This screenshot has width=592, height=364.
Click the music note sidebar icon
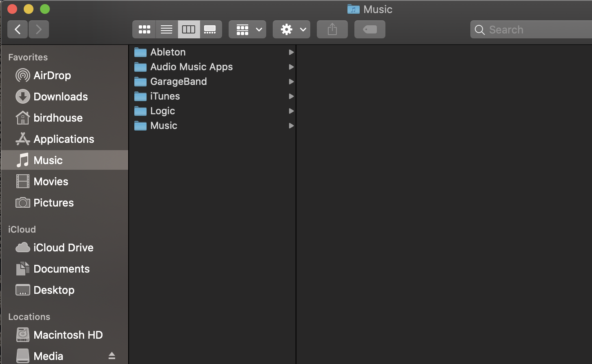[x=22, y=160]
